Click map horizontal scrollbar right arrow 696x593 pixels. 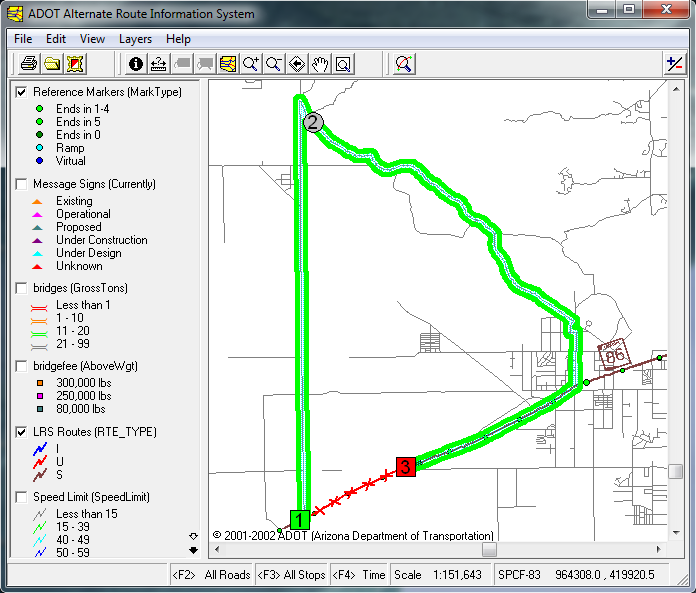click(659, 550)
